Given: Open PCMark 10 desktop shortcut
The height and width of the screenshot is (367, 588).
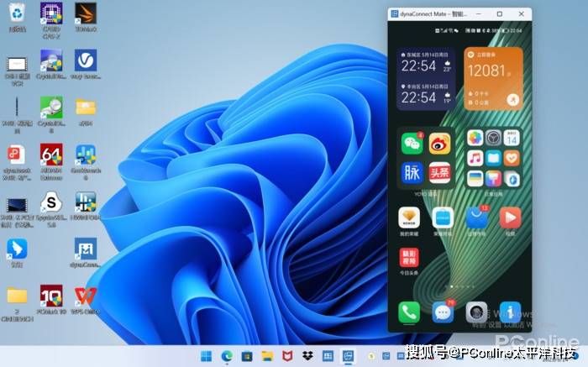Looking at the screenshot, I should click(x=50, y=297).
